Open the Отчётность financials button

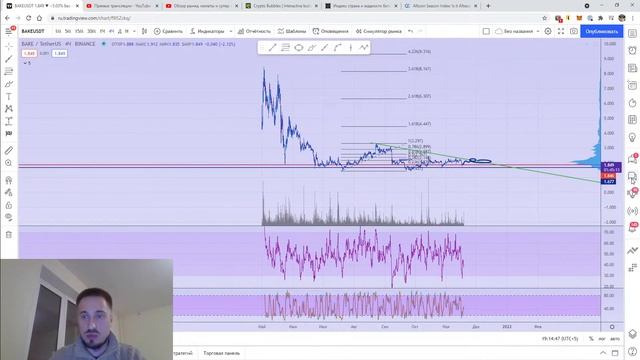(254, 31)
